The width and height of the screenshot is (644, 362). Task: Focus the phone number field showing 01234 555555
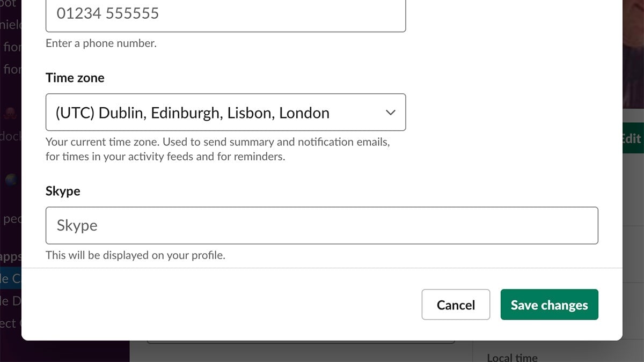(225, 13)
